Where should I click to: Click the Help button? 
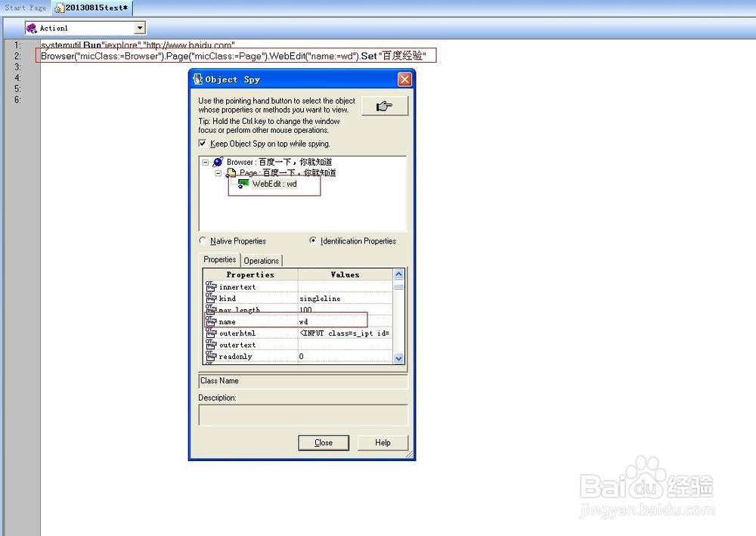click(383, 442)
